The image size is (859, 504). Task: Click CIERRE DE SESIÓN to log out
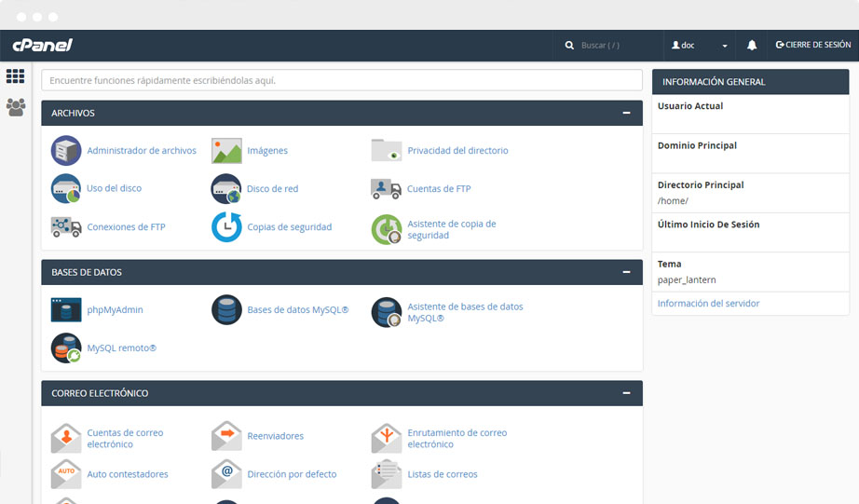(813, 45)
